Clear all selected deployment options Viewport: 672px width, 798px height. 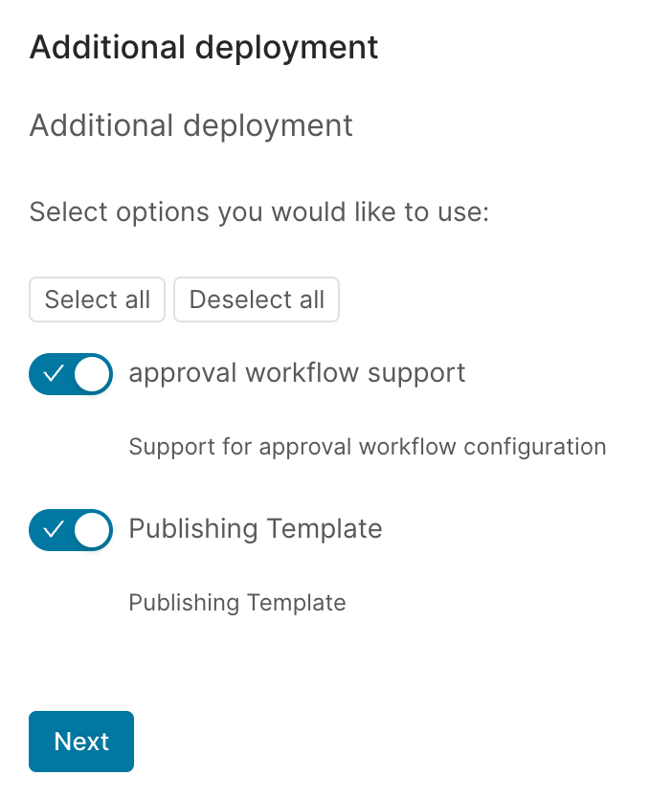(257, 299)
